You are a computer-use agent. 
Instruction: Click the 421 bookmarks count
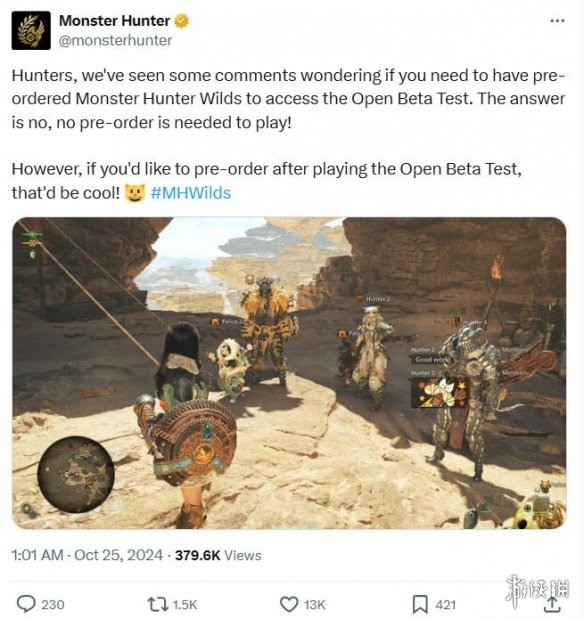click(445, 605)
